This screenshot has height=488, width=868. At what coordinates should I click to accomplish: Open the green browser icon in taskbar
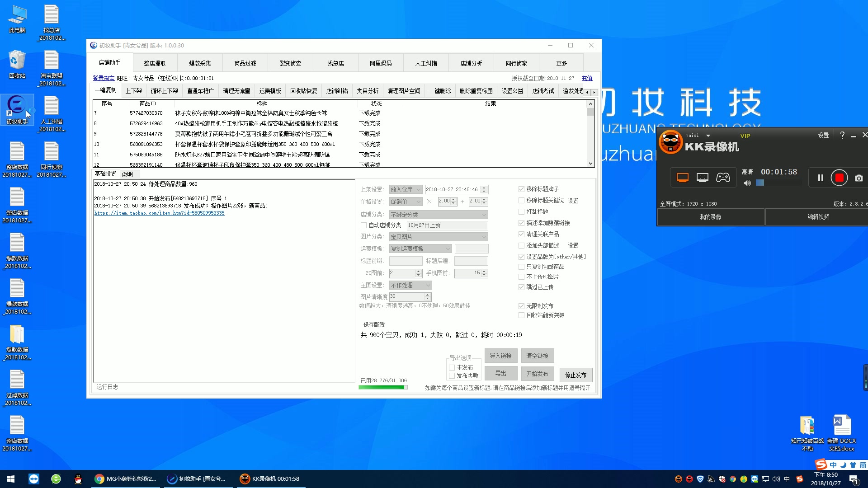56,479
